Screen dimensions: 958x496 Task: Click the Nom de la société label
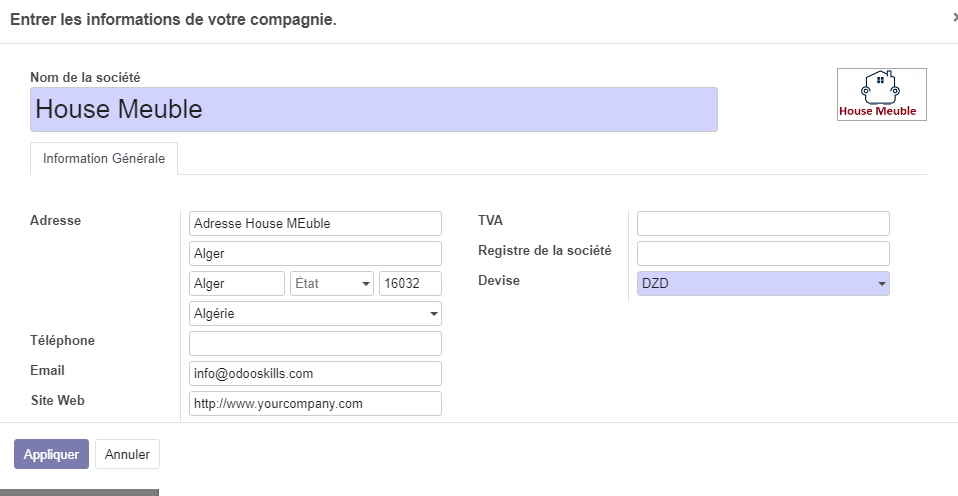[85, 77]
